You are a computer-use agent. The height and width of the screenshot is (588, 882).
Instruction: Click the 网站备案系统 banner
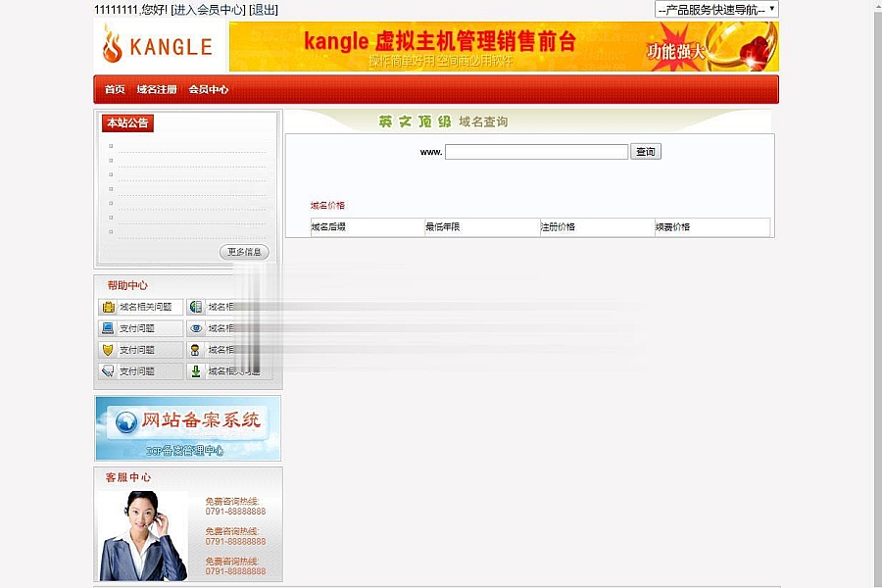click(x=188, y=428)
